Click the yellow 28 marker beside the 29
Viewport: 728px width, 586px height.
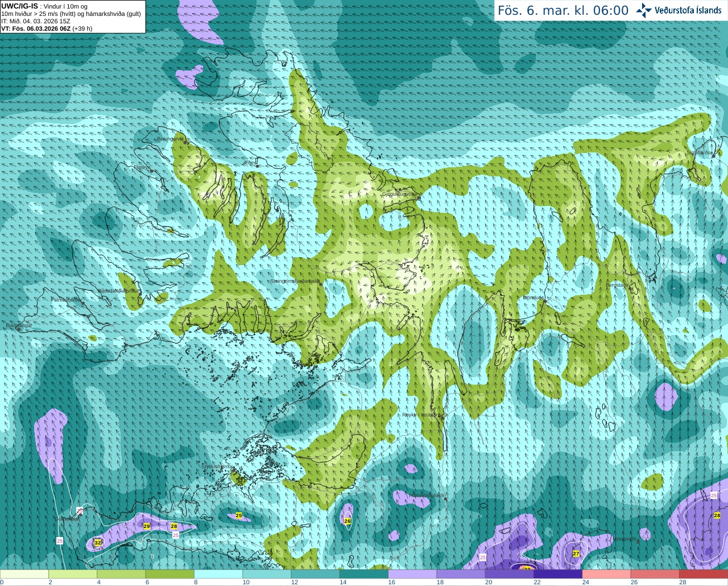coord(174,527)
